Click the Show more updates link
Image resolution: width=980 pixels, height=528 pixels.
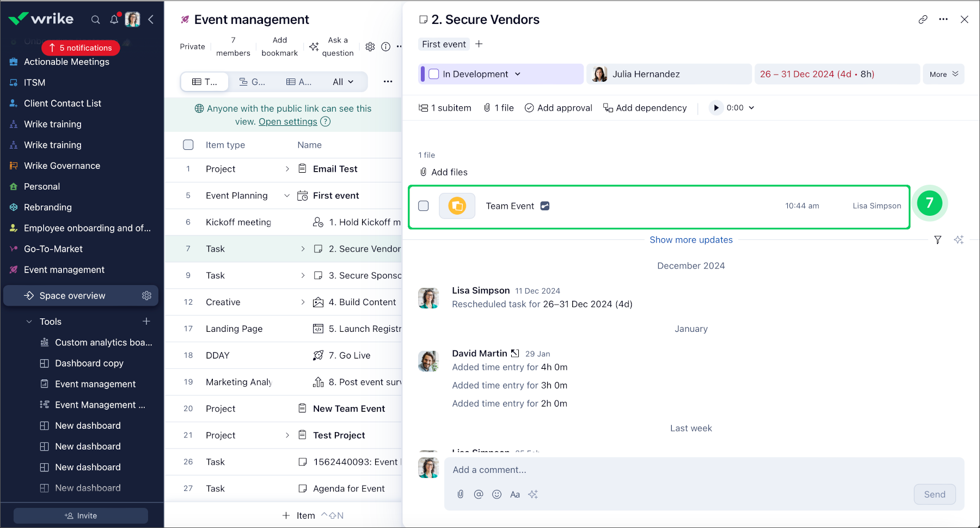691,240
